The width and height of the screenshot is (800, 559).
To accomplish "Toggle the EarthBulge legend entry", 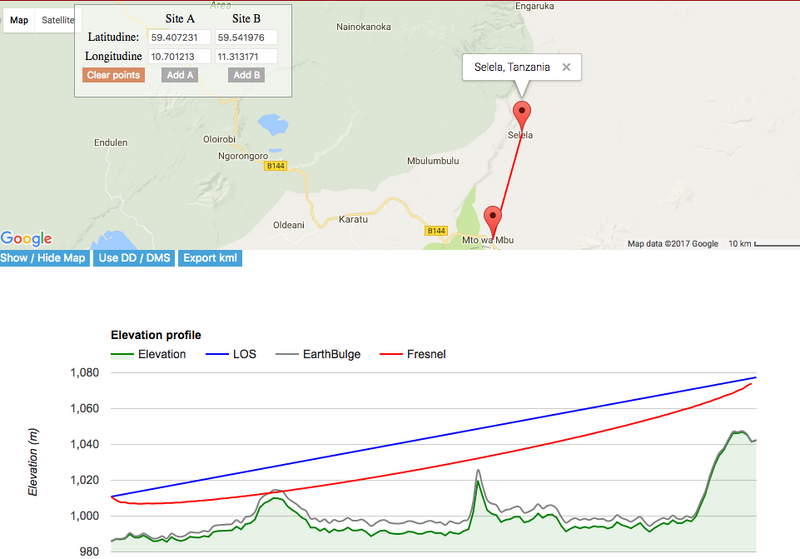I will 318,354.
